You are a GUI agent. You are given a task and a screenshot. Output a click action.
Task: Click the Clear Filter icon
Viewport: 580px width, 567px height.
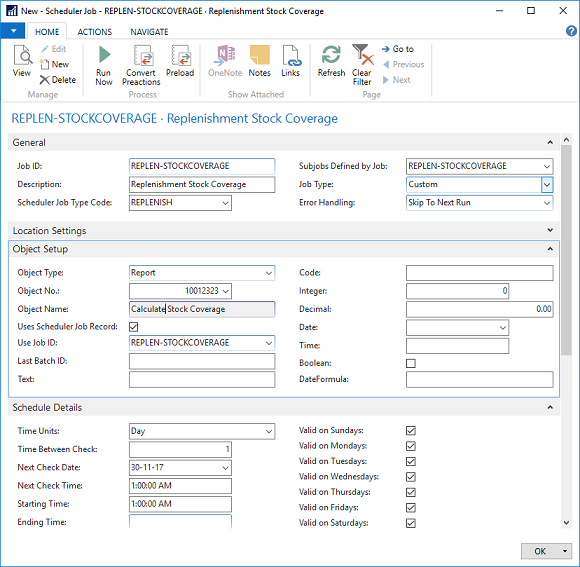pyautogui.click(x=362, y=55)
